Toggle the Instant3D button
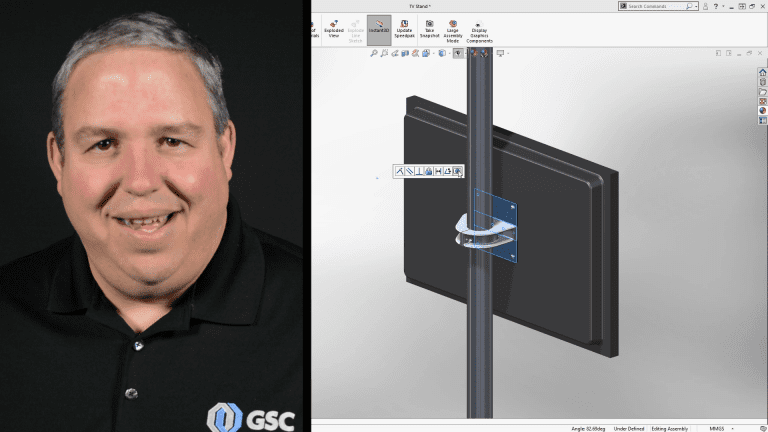The width and height of the screenshot is (768, 432). [379, 28]
